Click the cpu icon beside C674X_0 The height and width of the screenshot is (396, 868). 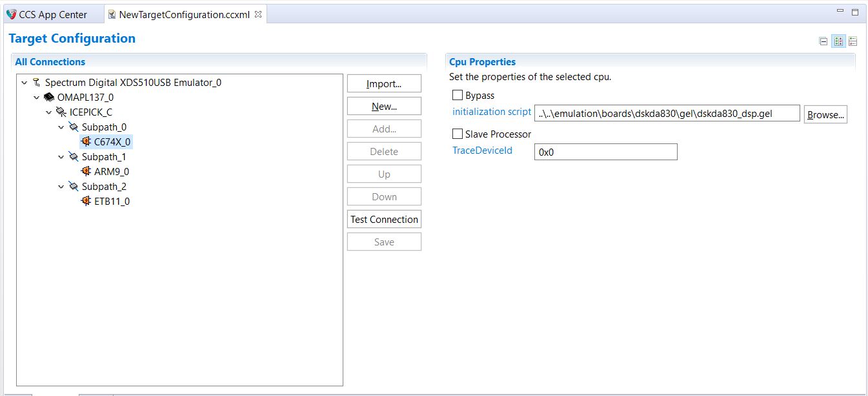(x=86, y=141)
